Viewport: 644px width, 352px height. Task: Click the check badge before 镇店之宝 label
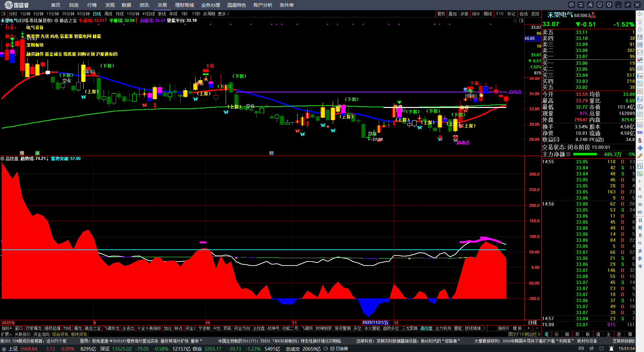point(56,21)
